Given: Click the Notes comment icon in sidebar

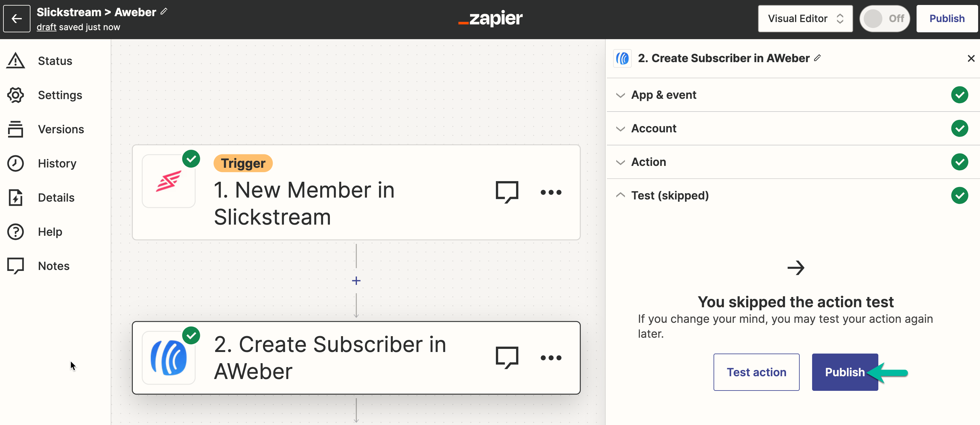Looking at the screenshot, I should point(16,266).
